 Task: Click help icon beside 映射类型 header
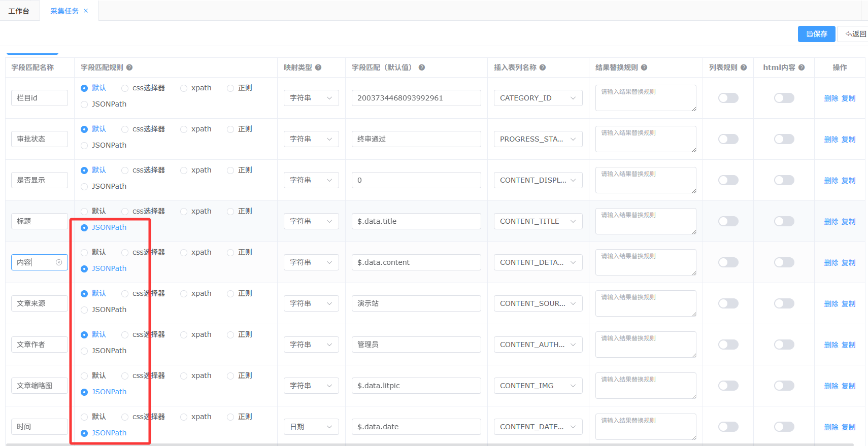[x=318, y=67]
